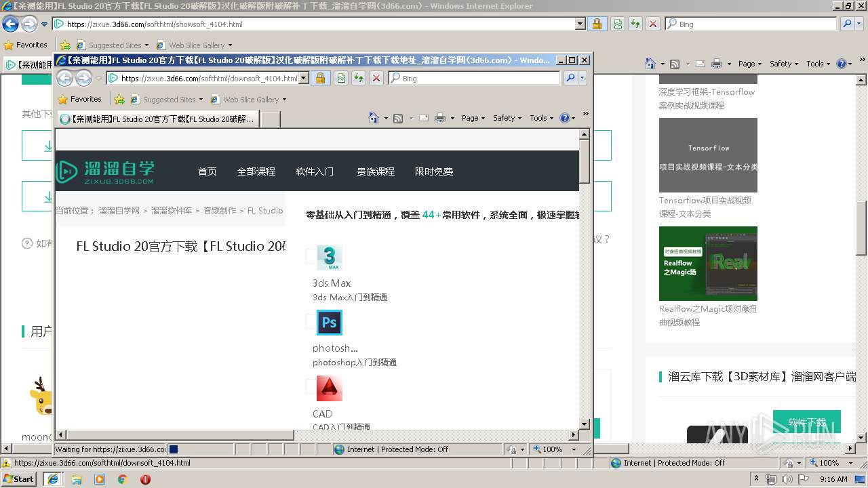Click the front window horizontal scrollbar right arrow
Viewport: 868px width, 488px height.
[574, 435]
